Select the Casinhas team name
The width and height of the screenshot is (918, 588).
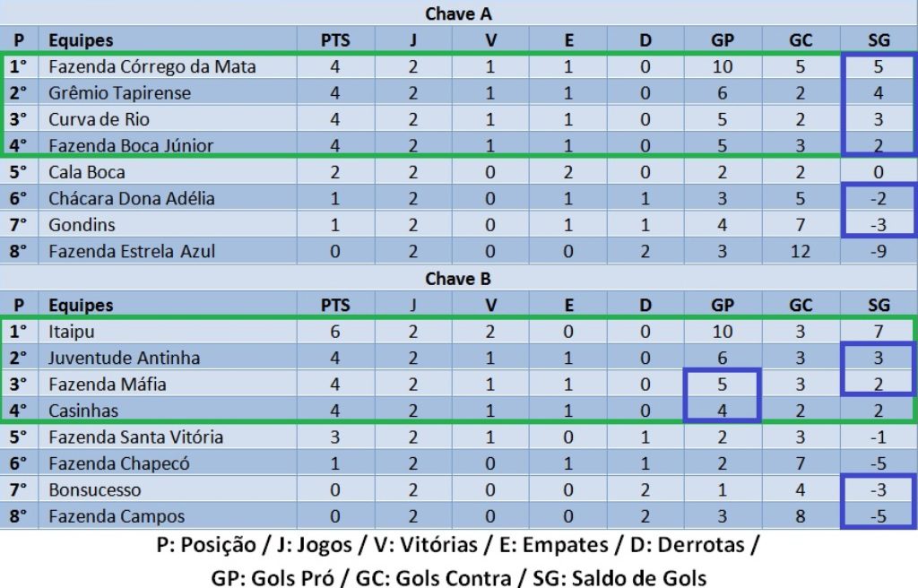[83, 411]
